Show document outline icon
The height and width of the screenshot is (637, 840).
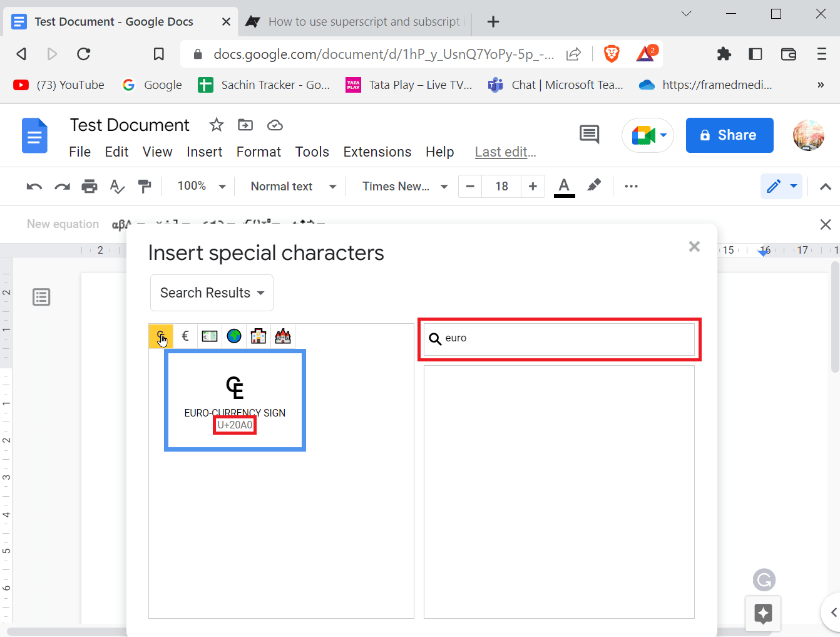coord(41,297)
